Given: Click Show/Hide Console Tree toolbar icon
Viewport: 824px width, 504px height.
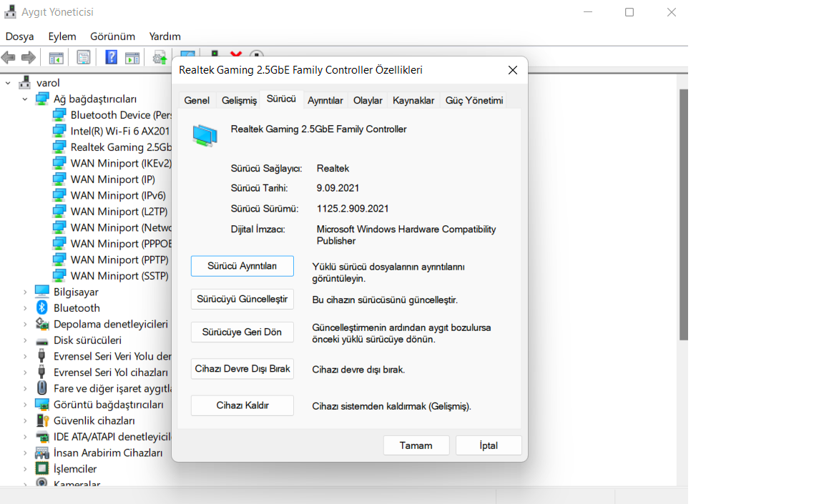Looking at the screenshot, I should click(x=57, y=57).
